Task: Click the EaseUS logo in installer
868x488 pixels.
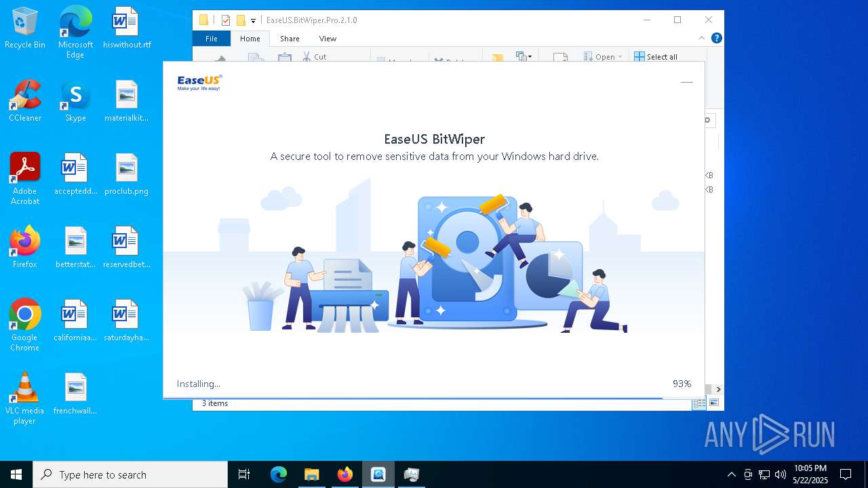Action: [199, 83]
